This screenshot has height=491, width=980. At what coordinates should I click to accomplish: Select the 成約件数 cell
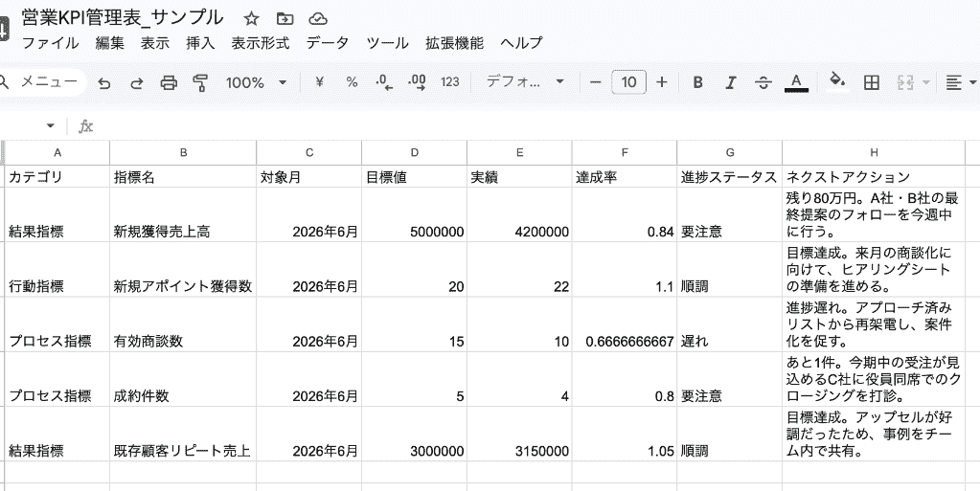tap(183, 379)
